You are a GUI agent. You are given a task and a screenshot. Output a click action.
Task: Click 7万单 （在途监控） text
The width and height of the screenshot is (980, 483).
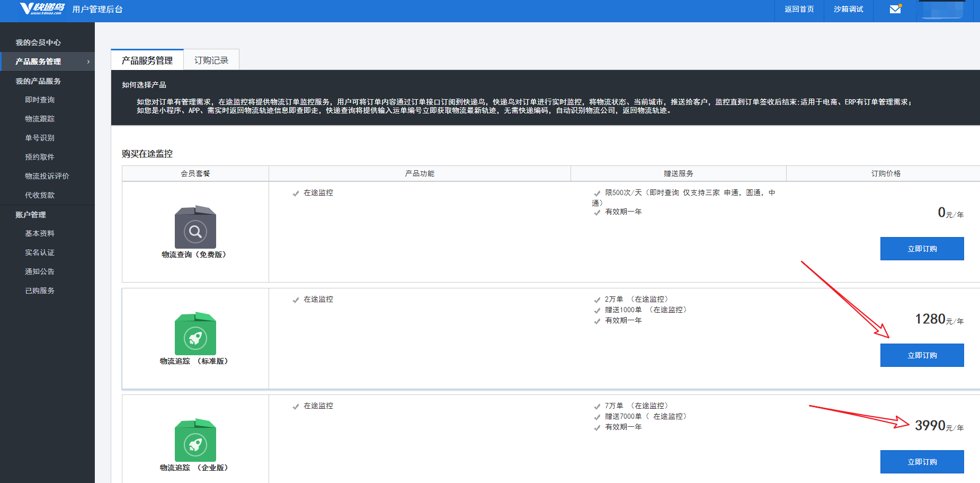(637, 406)
